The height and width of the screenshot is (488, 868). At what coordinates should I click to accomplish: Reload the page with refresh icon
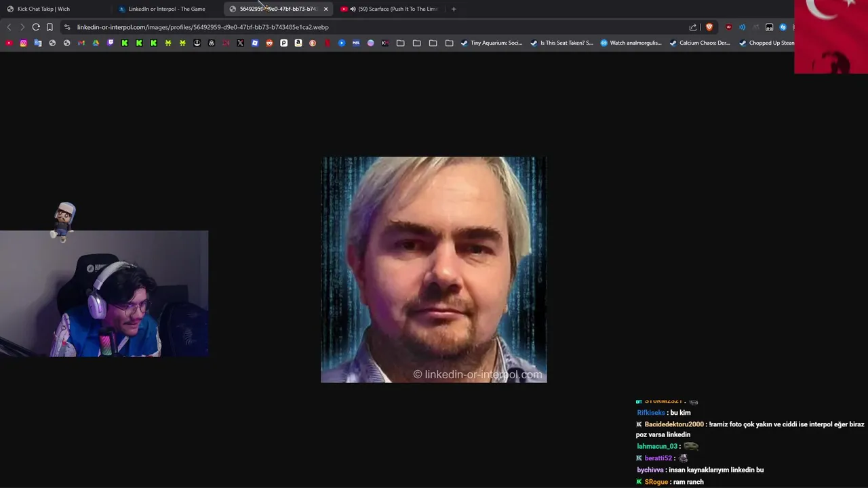pos(36,27)
